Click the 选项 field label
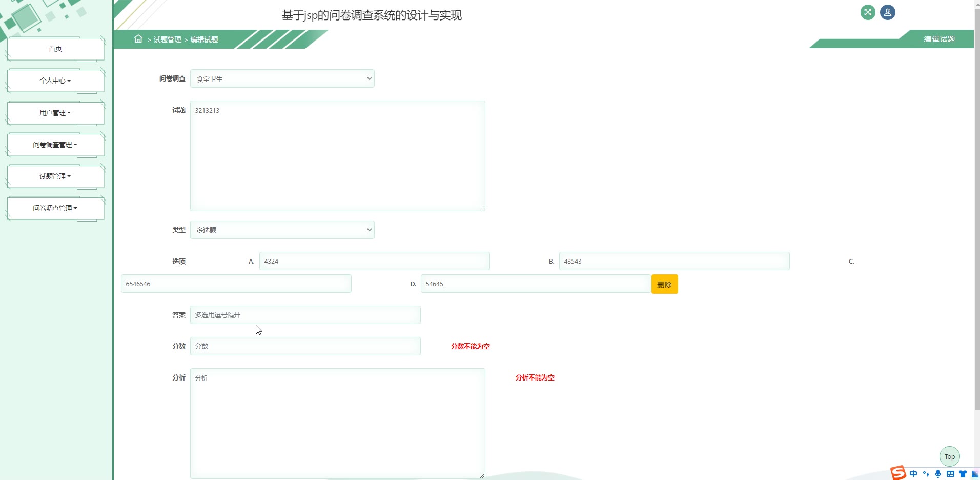The image size is (980, 480). pos(179,261)
